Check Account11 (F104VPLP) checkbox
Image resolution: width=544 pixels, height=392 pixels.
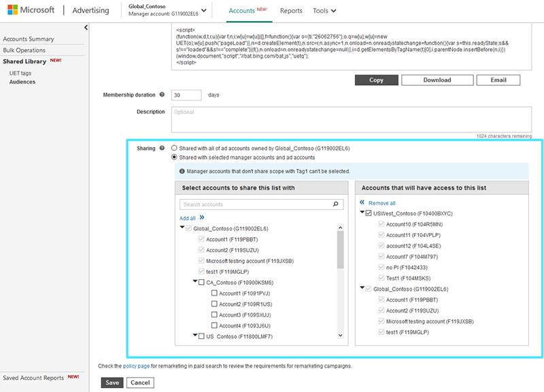(381, 234)
